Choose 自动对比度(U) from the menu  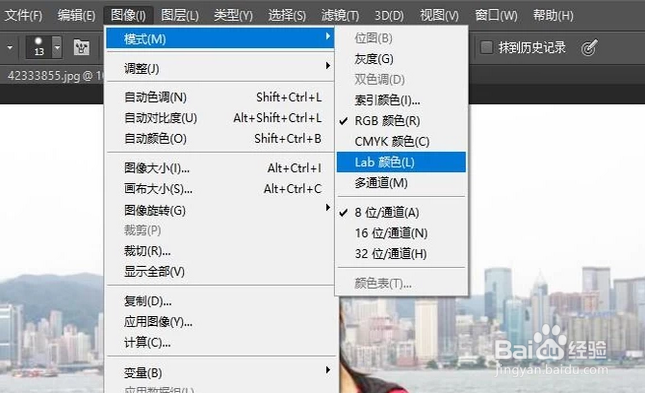point(220,118)
